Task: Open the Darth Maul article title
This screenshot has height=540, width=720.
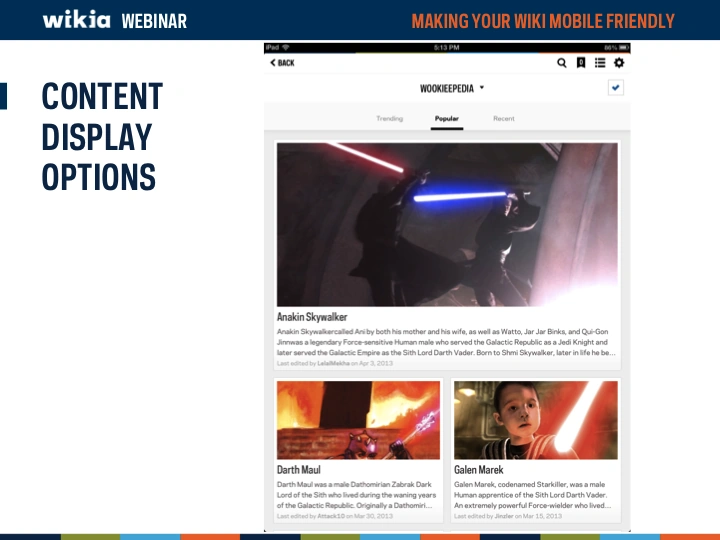Action: coord(299,469)
